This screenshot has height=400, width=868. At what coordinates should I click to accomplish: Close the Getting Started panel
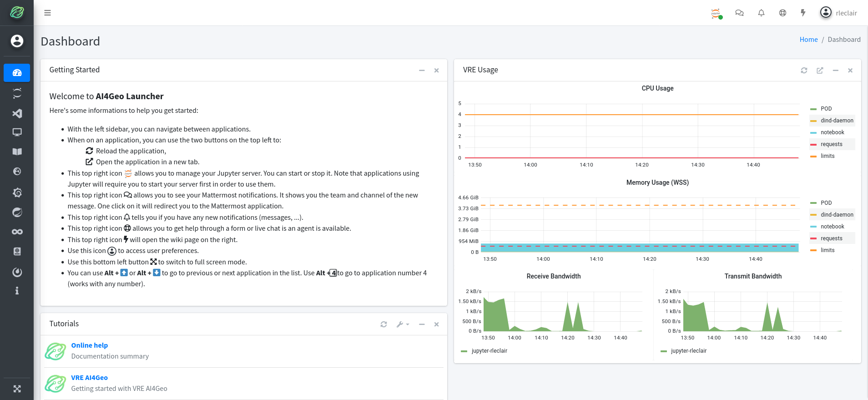tap(436, 71)
